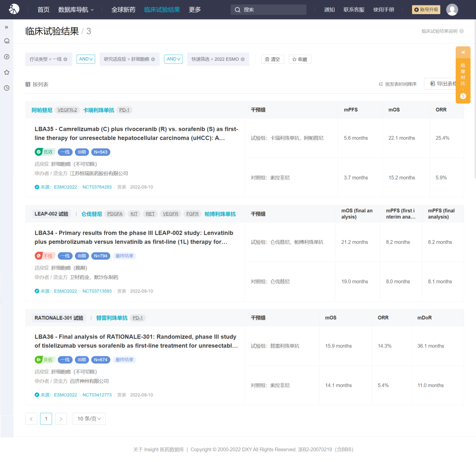The image size is (476, 462).
Task: Click the search magnifier icon
Action: [238, 10]
